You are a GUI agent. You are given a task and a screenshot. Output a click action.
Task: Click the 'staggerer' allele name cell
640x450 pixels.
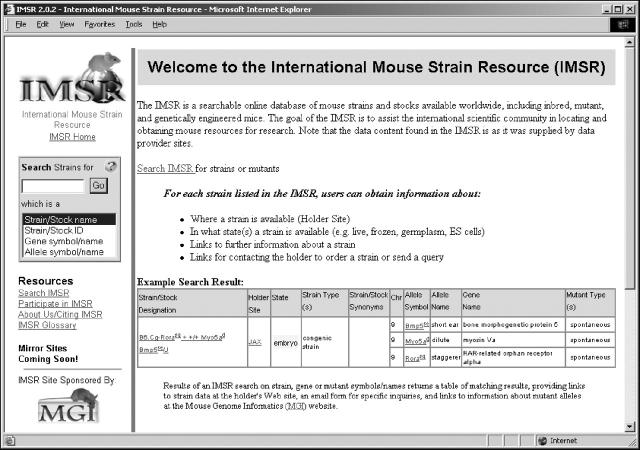tap(445, 357)
